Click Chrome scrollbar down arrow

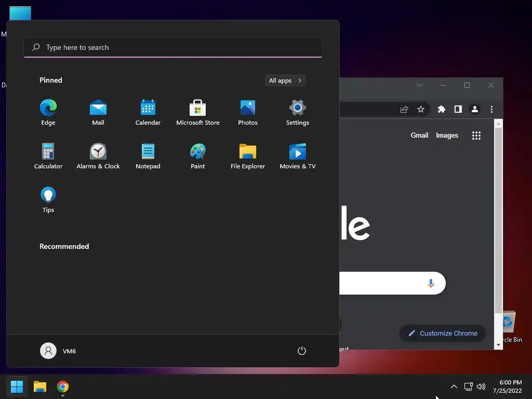coord(498,345)
